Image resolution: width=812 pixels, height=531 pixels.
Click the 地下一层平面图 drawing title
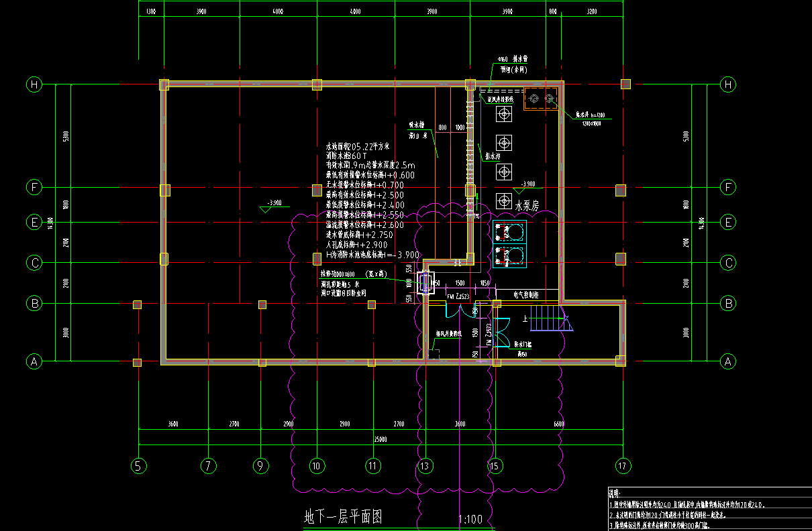343,517
